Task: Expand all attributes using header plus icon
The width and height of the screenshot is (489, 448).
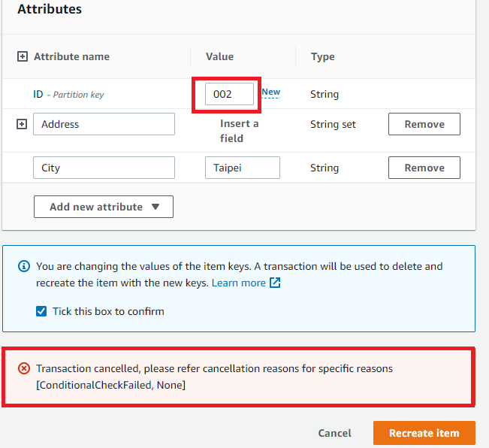Action: 22,56
